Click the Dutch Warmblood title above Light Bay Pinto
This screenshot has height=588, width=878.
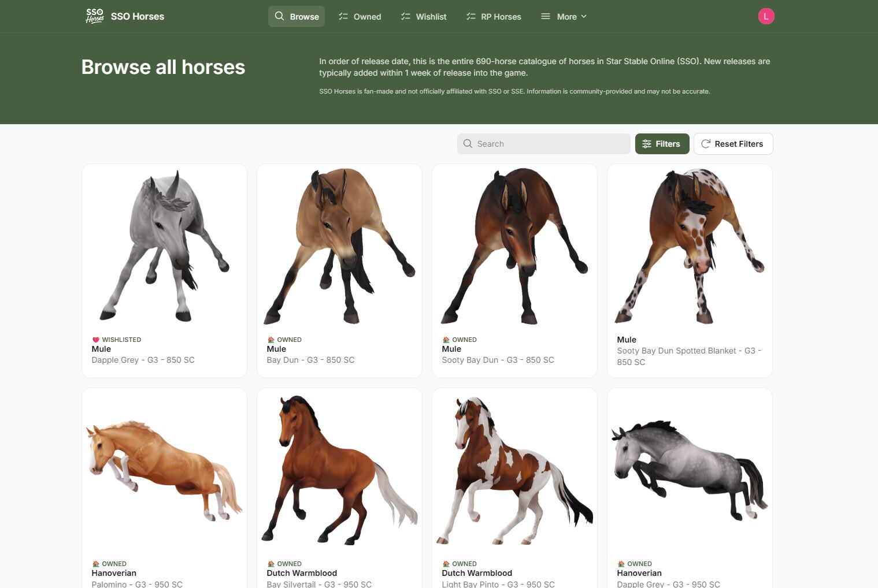coord(477,573)
